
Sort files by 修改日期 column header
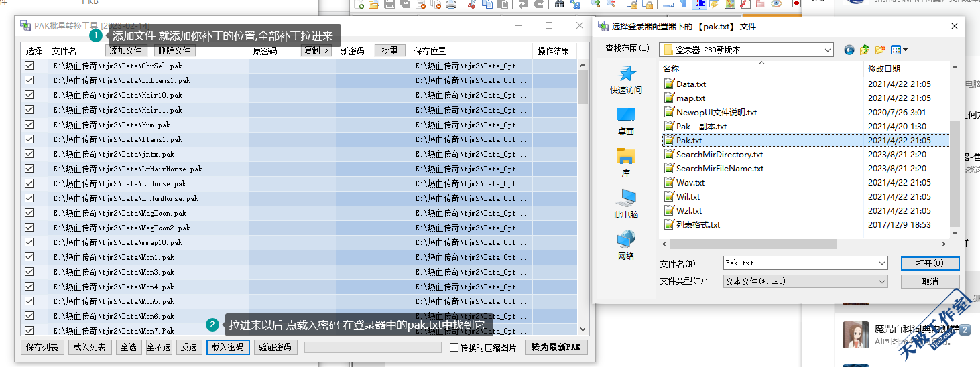[907, 68]
